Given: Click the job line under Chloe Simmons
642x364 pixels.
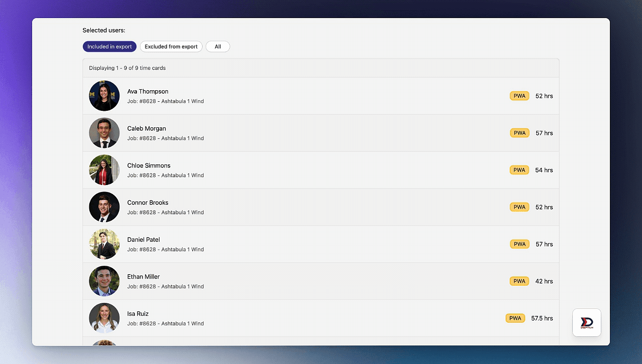Looking at the screenshot, I should pos(166,175).
